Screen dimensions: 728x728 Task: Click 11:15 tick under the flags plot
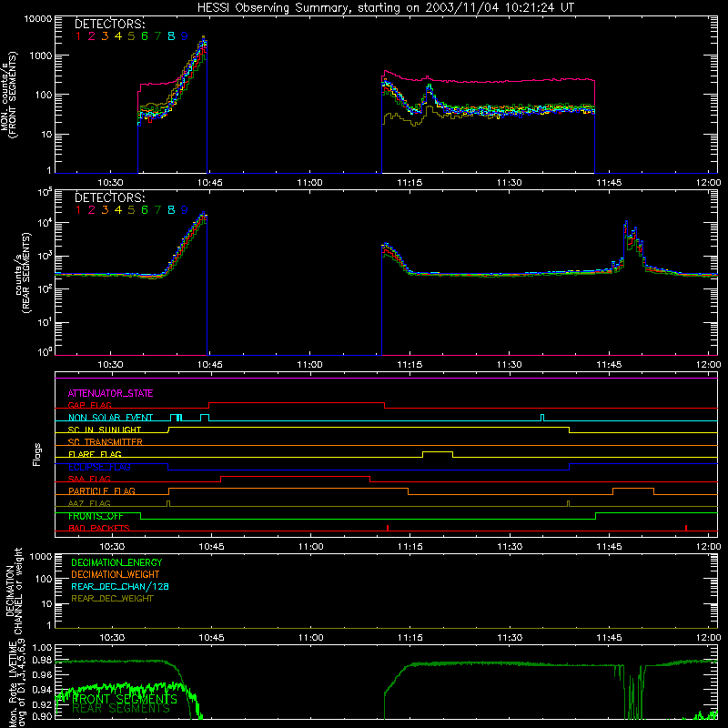click(410, 547)
